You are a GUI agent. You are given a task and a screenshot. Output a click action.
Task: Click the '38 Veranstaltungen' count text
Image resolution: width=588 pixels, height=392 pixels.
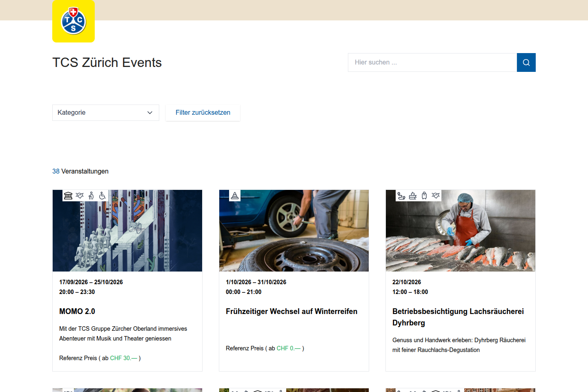80,171
